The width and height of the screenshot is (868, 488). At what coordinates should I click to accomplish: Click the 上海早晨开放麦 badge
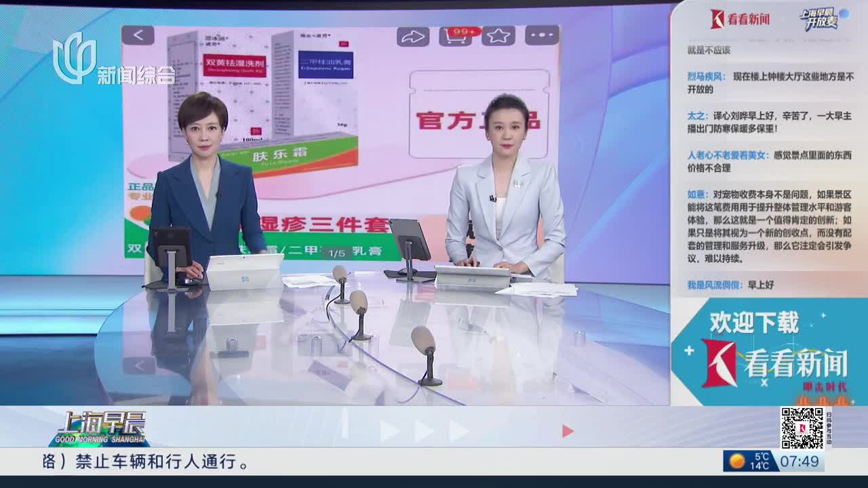pyautogui.click(x=822, y=19)
